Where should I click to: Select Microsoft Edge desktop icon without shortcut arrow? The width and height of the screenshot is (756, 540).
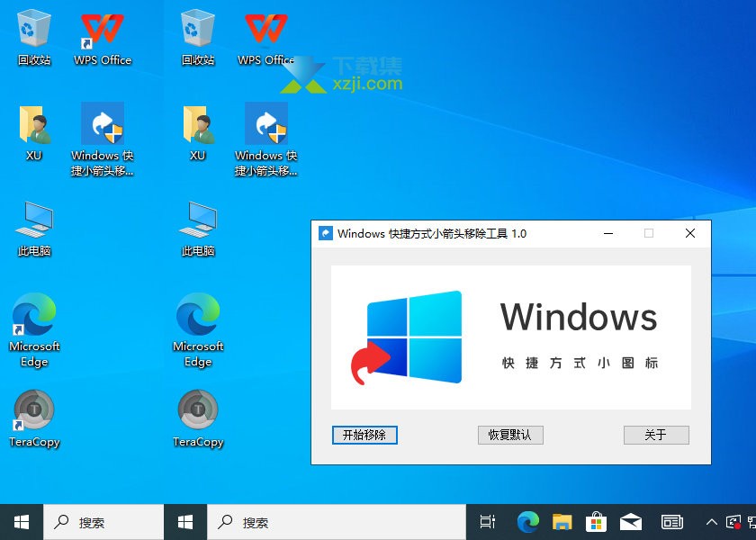pos(198,329)
